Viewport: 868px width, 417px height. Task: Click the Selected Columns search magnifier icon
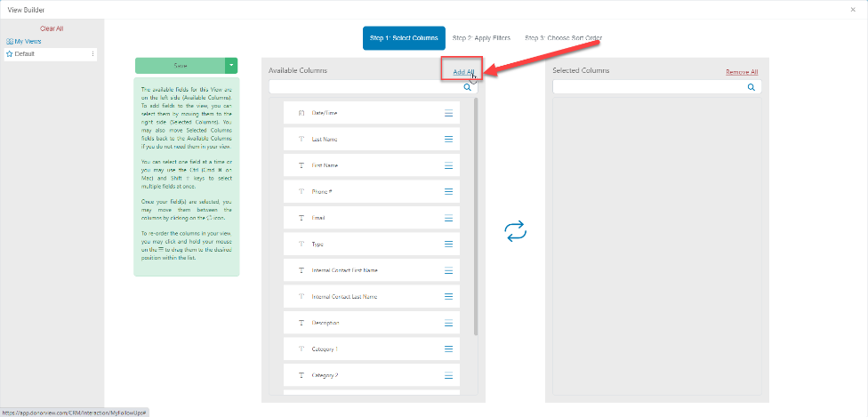751,87
